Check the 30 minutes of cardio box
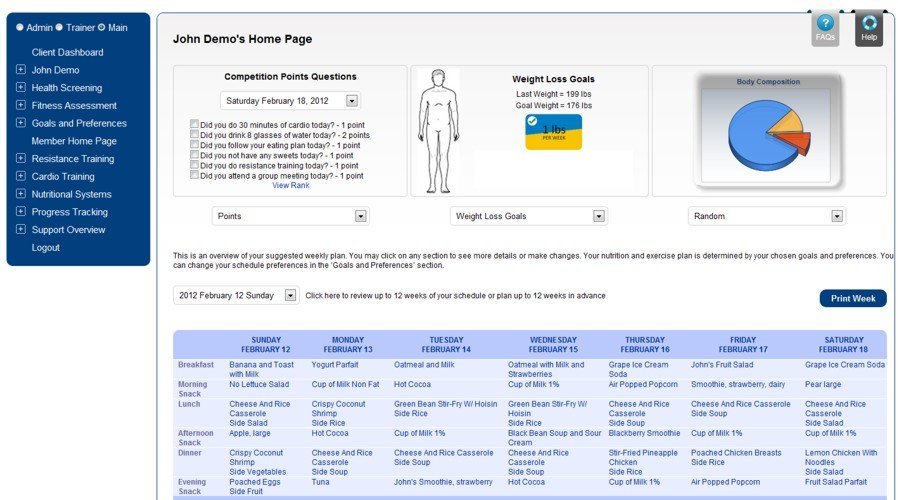Image resolution: width=898 pixels, height=500 pixels. [x=194, y=124]
